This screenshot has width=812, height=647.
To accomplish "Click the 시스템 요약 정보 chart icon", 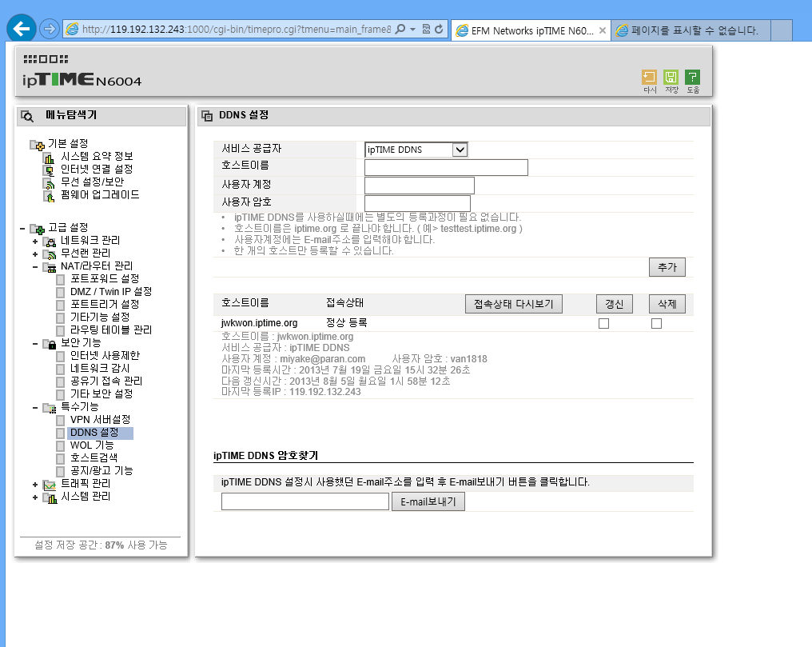I will pos(50,157).
